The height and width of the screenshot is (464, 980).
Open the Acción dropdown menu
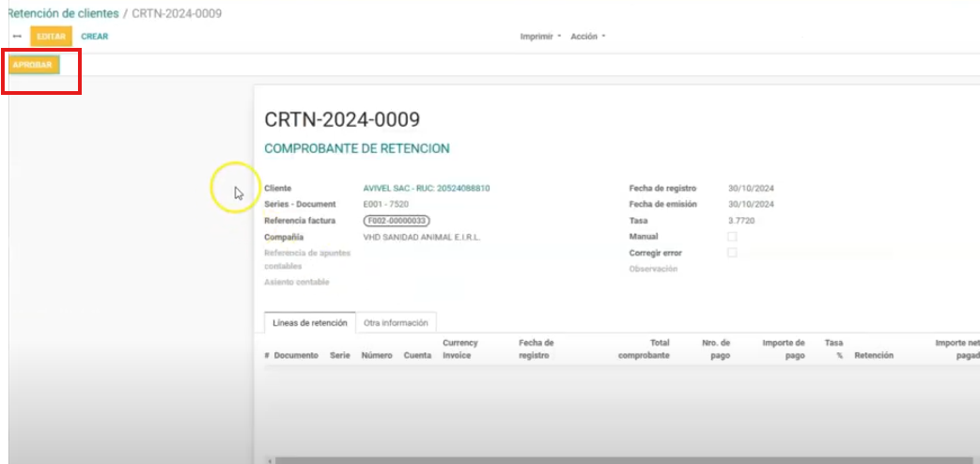tap(587, 37)
